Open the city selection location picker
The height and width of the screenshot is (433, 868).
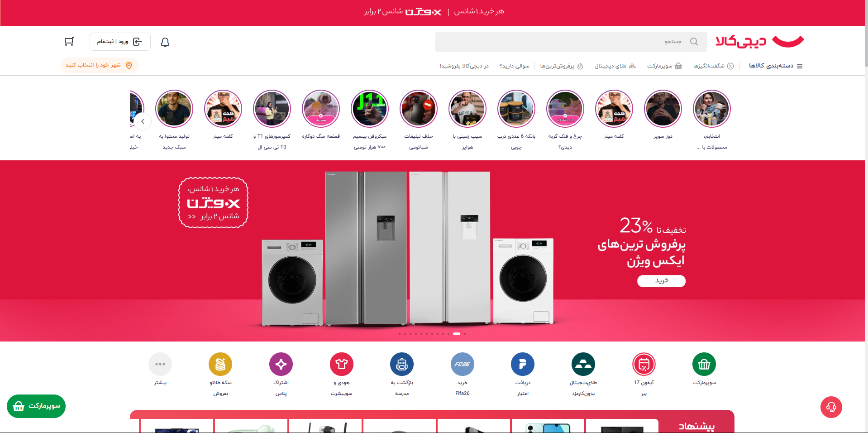point(99,65)
